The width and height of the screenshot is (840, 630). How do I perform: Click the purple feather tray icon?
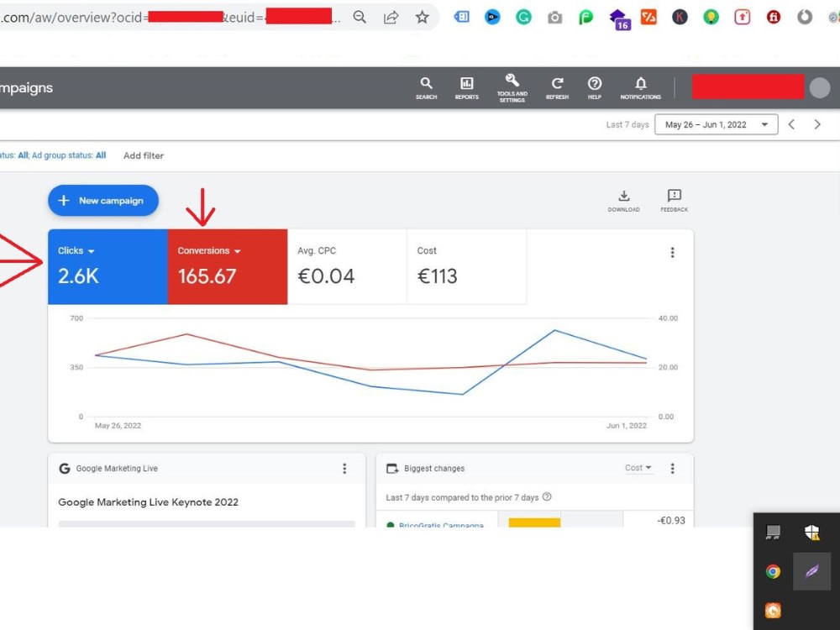[811, 571]
